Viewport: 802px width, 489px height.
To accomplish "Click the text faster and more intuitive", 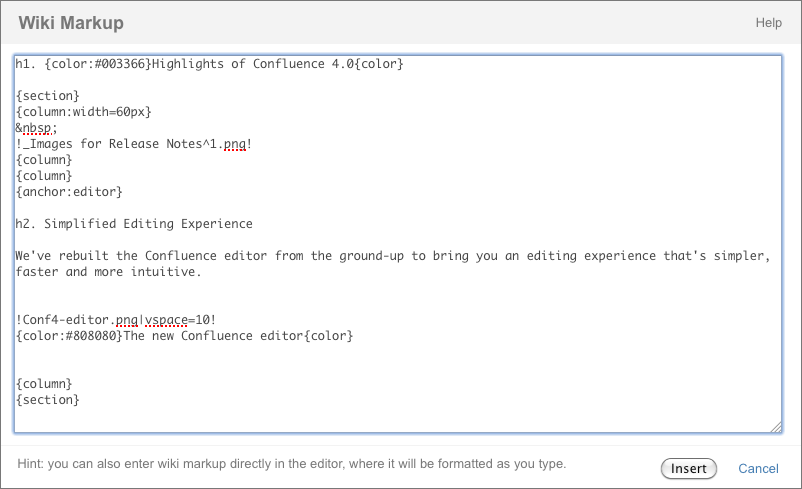I will tap(108, 272).
